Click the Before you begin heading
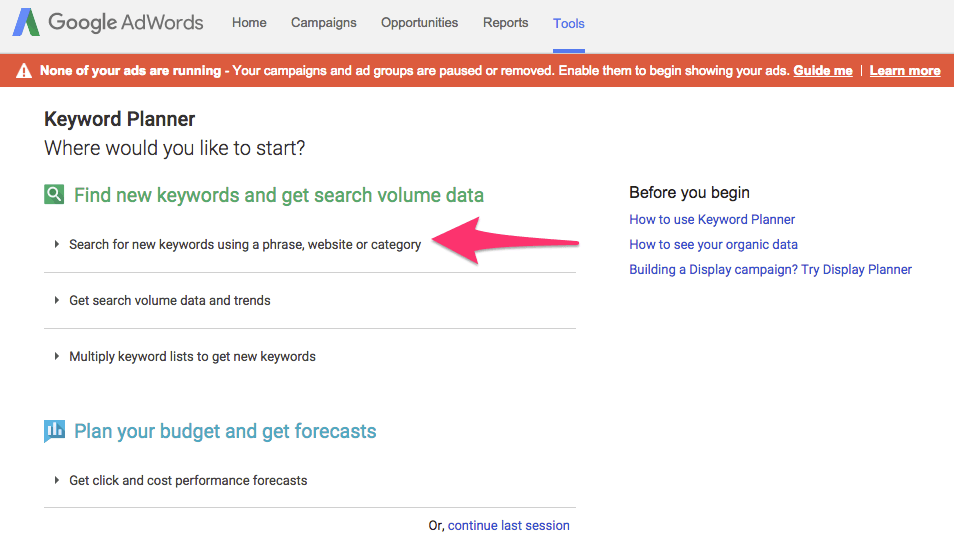Image resolution: width=954 pixels, height=536 pixels. [689, 192]
